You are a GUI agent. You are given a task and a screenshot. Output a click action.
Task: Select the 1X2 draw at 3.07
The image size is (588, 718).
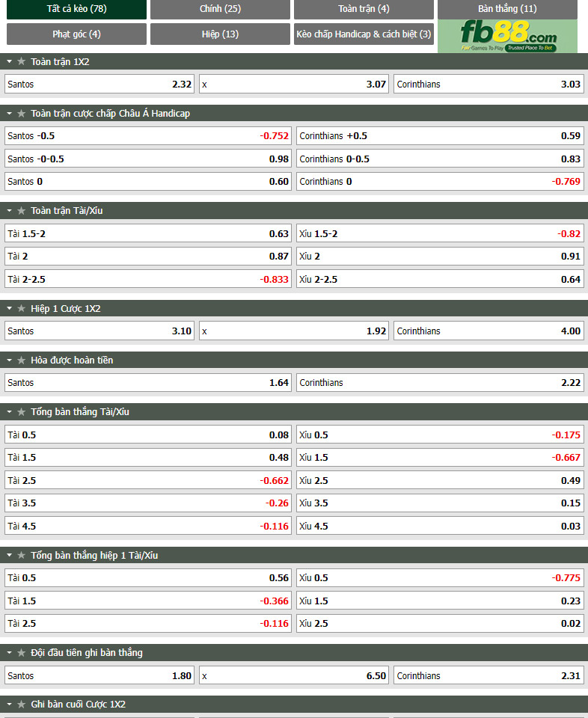tap(294, 85)
